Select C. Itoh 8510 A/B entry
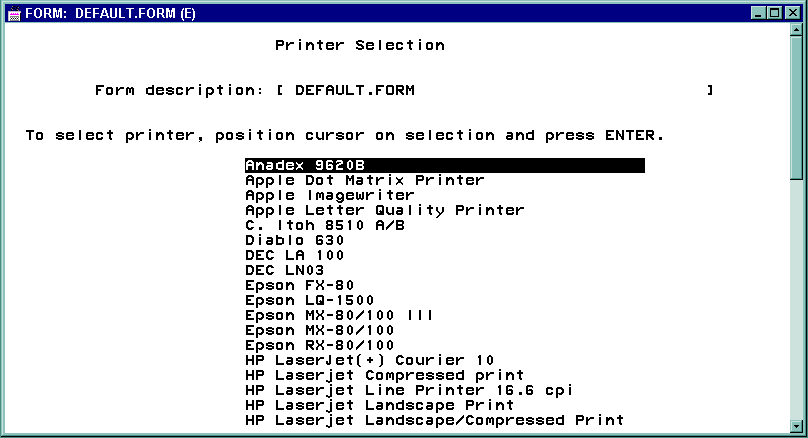The image size is (808, 438). pos(324,225)
